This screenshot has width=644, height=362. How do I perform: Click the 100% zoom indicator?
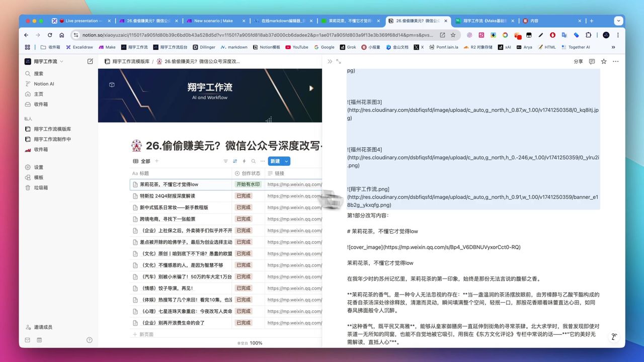(x=256, y=343)
